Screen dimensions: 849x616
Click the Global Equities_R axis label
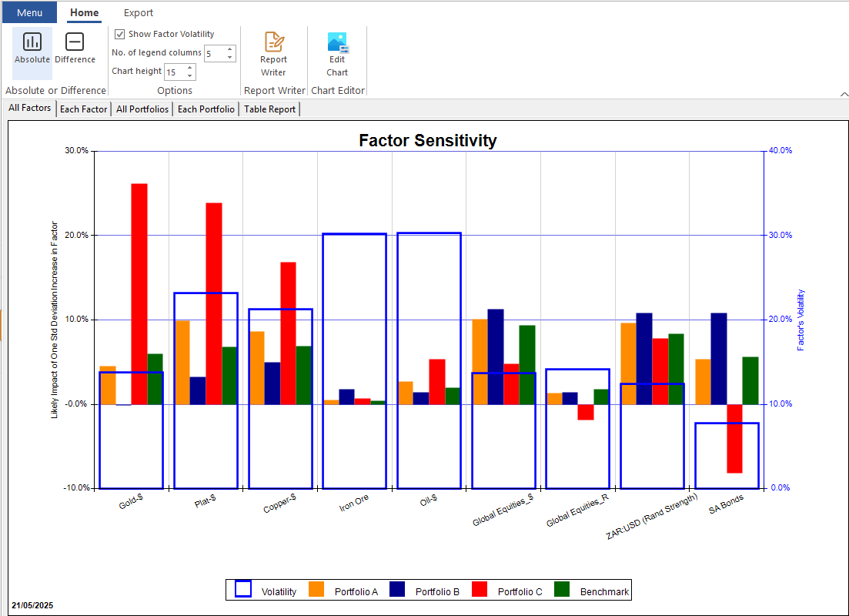pos(578,511)
